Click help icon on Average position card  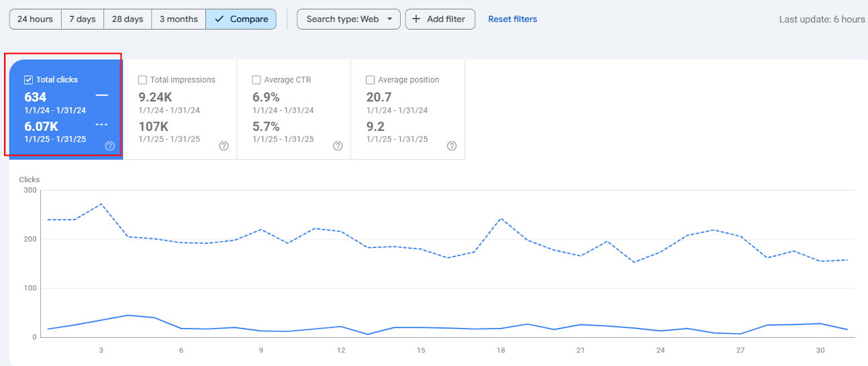tap(452, 146)
